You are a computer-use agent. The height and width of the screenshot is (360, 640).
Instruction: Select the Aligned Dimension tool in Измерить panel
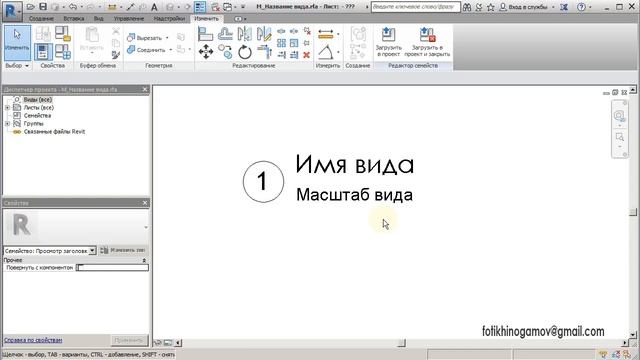pos(326,34)
